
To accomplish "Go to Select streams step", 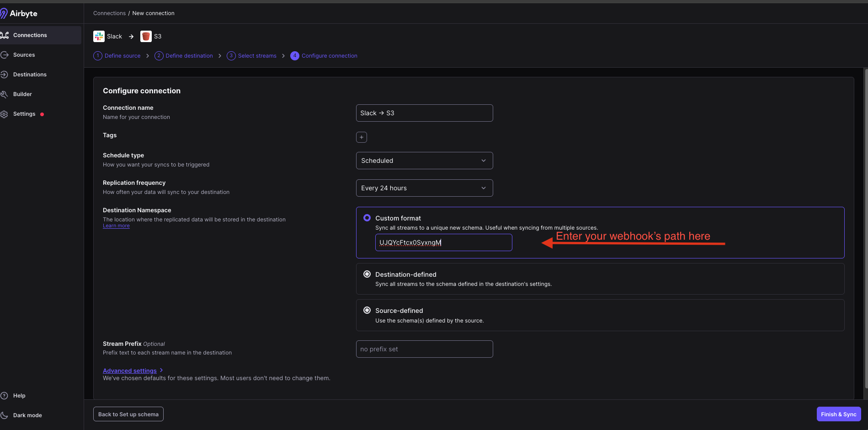I will coord(257,56).
